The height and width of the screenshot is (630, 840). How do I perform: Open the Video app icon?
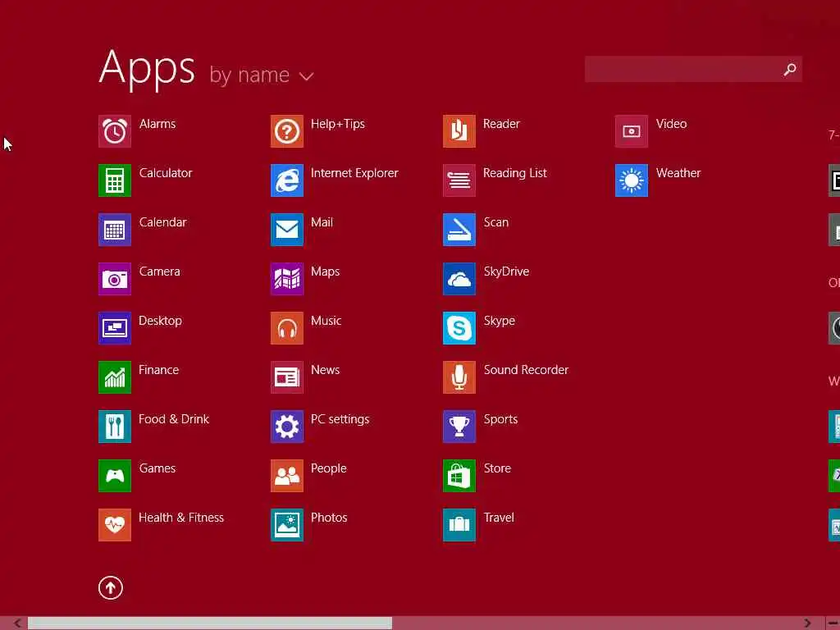coord(632,131)
